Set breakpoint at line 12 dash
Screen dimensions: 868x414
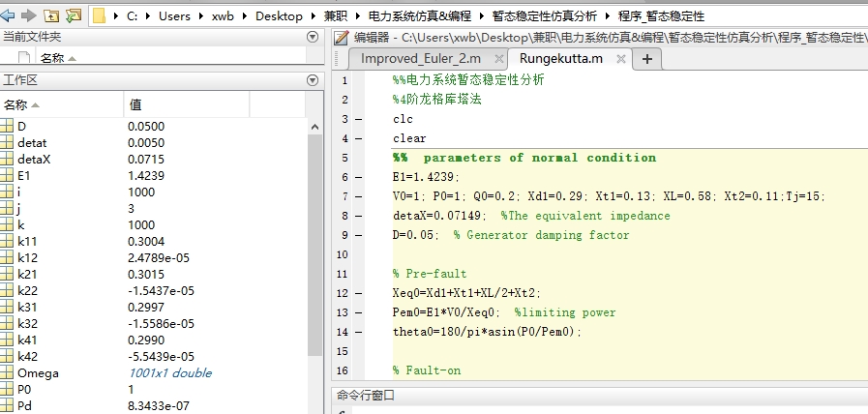coord(358,293)
